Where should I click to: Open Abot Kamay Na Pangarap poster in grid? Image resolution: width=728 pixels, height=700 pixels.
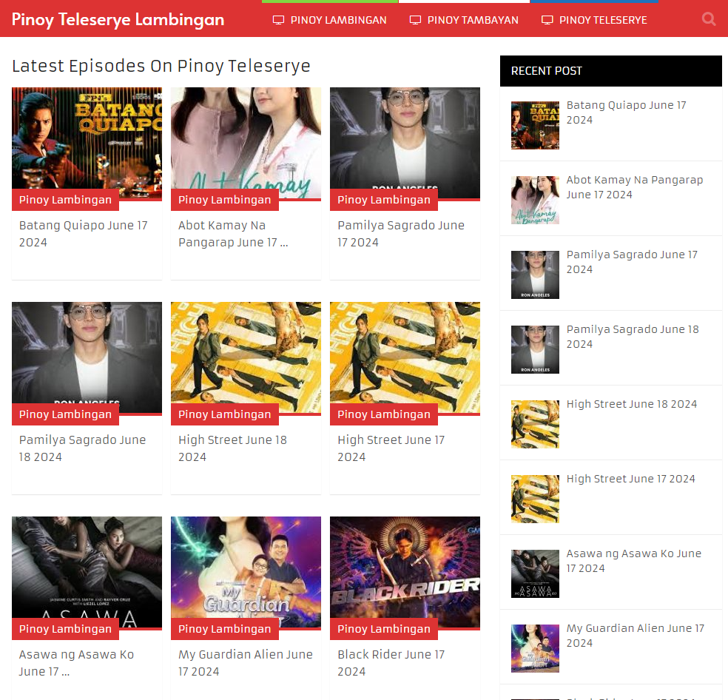pyautogui.click(x=246, y=138)
